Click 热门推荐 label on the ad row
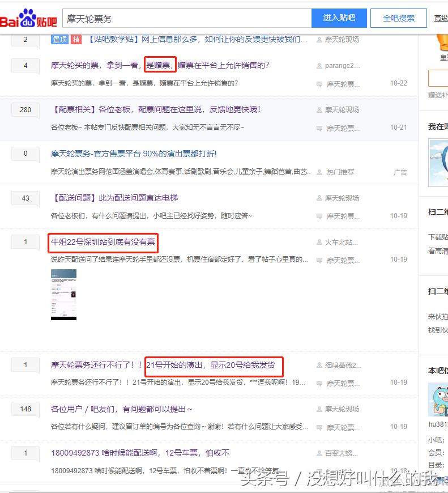This screenshot has height=493, width=448. pyautogui.click(x=340, y=172)
